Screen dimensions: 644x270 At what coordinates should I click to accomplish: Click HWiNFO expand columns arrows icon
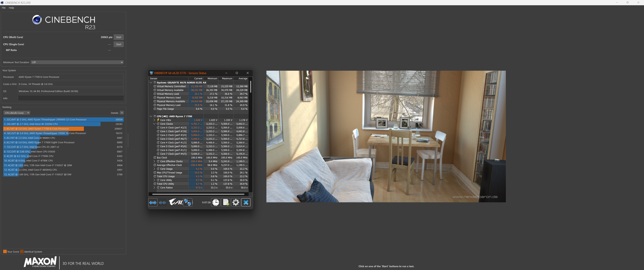153,202
